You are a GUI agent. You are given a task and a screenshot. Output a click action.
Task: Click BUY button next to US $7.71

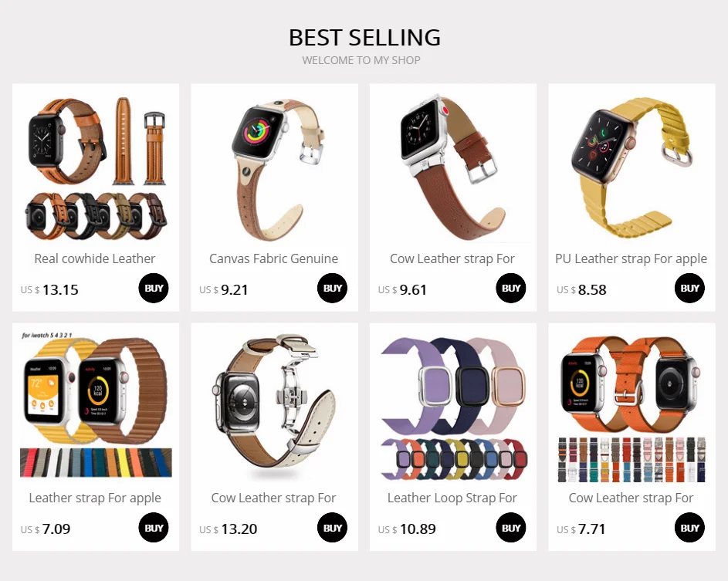coord(689,528)
